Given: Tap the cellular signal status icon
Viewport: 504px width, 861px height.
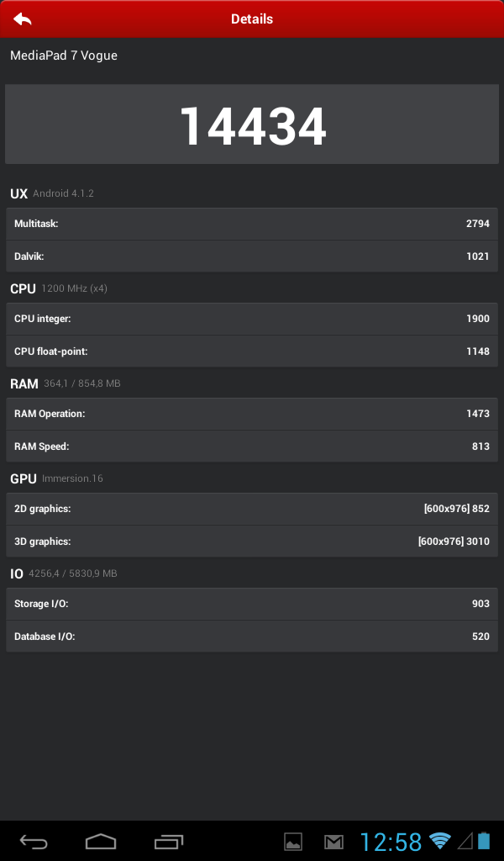Looking at the screenshot, I should [465, 840].
